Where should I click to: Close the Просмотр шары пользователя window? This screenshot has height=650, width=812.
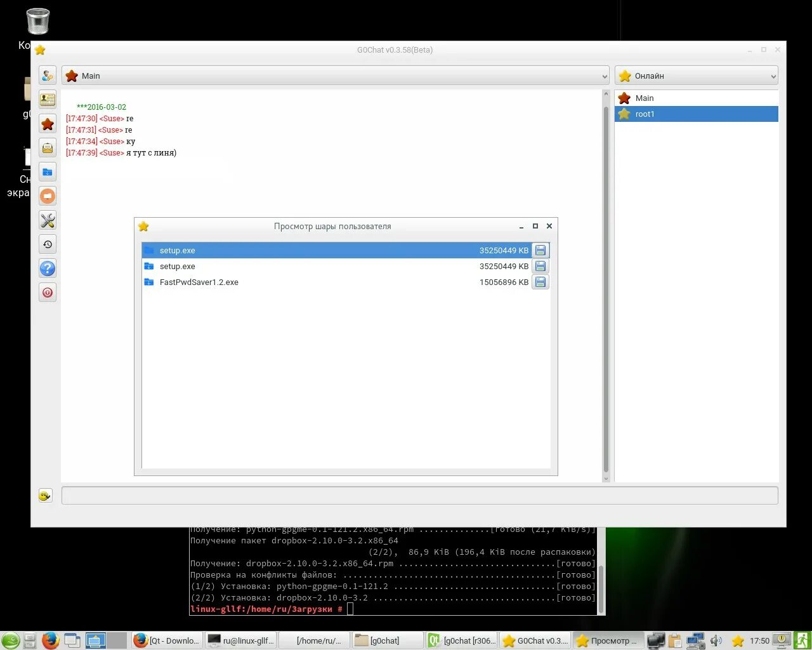(x=549, y=226)
